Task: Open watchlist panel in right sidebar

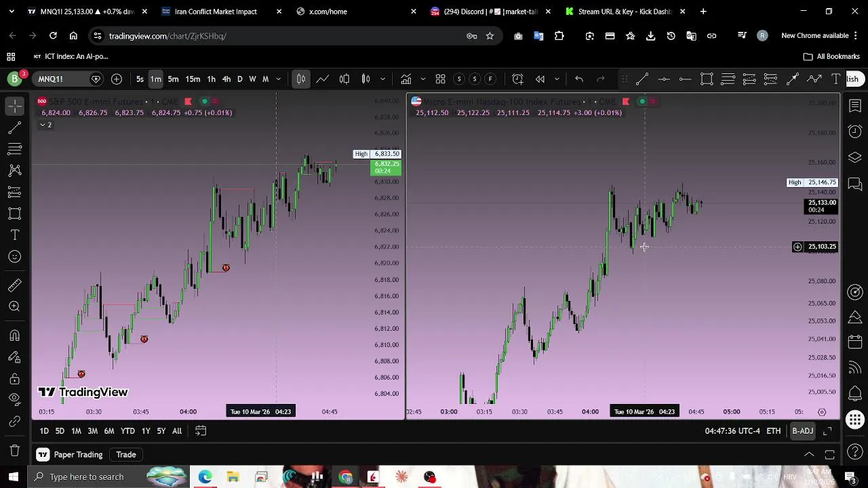Action: (x=855, y=106)
